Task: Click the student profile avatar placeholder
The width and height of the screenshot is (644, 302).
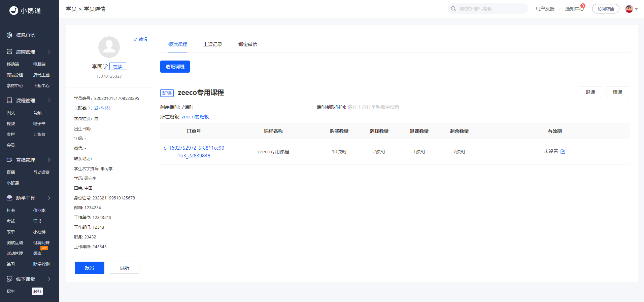Action: point(109,47)
